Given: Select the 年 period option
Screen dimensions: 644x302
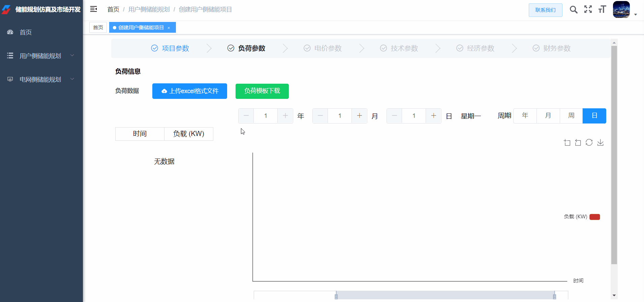Looking at the screenshot, I should click(525, 116).
